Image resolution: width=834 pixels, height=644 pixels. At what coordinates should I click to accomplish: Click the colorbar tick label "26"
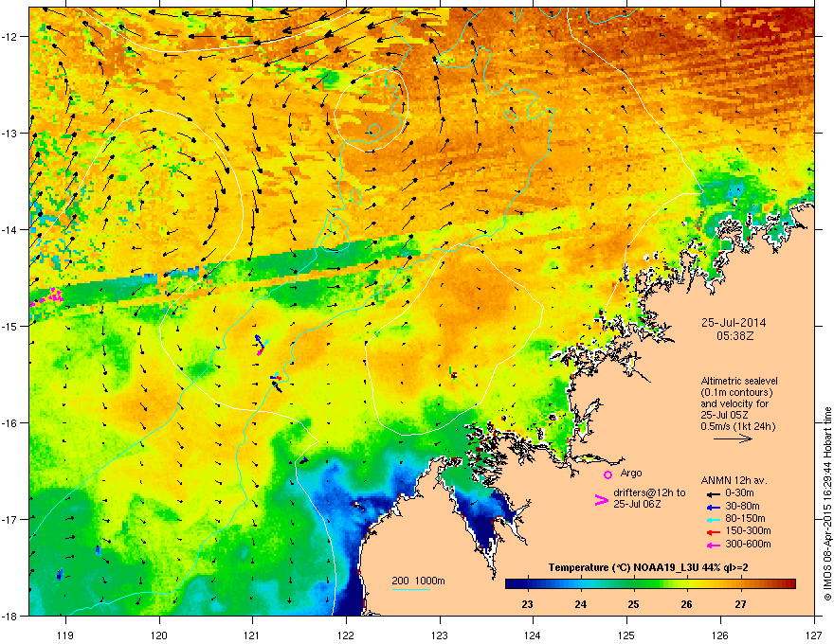click(687, 604)
